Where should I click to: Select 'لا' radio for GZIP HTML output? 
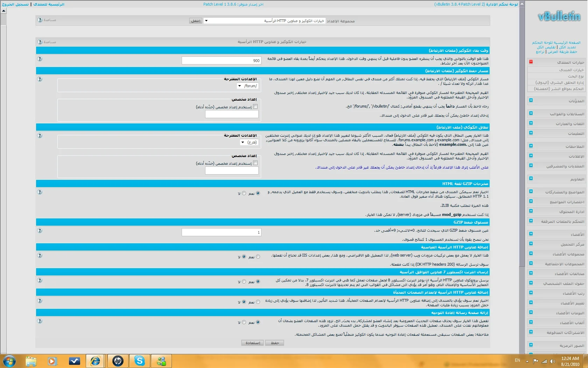coord(244,193)
